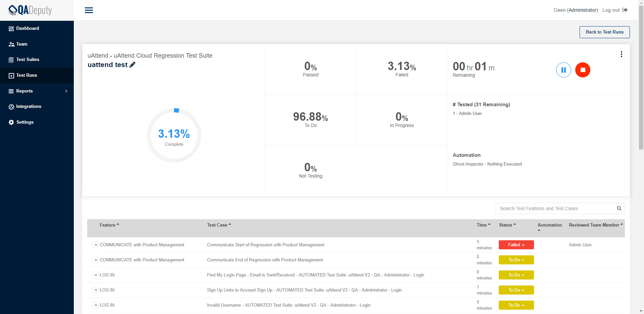Sort table by Time column
The width and height of the screenshot is (644, 314).
point(483,225)
